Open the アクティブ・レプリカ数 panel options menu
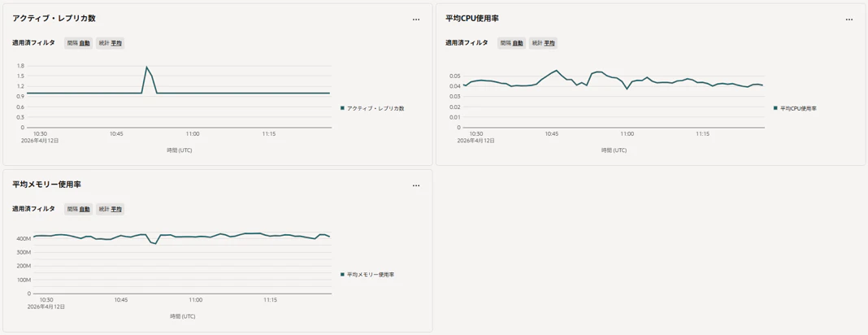This screenshot has height=335, width=868. (x=416, y=20)
